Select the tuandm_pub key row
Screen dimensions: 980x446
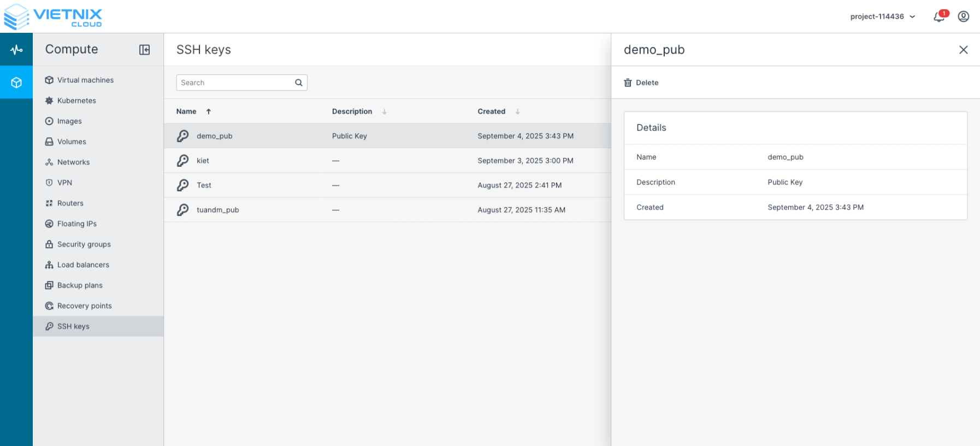coord(218,210)
